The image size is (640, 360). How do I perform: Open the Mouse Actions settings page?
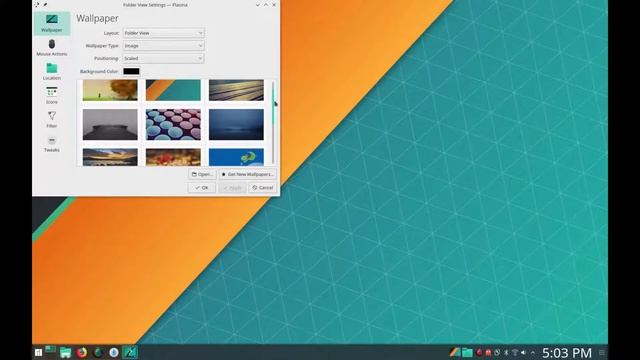pyautogui.click(x=52, y=48)
